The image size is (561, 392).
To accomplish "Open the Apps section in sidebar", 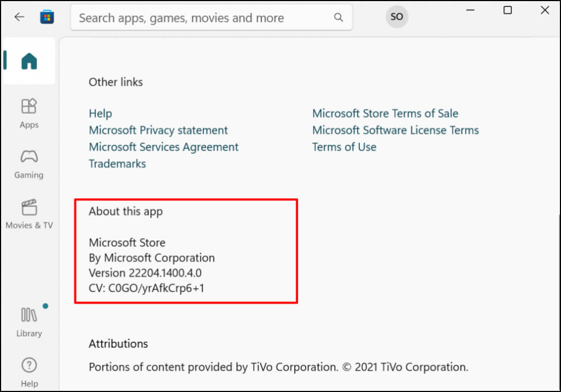I will click(x=29, y=113).
